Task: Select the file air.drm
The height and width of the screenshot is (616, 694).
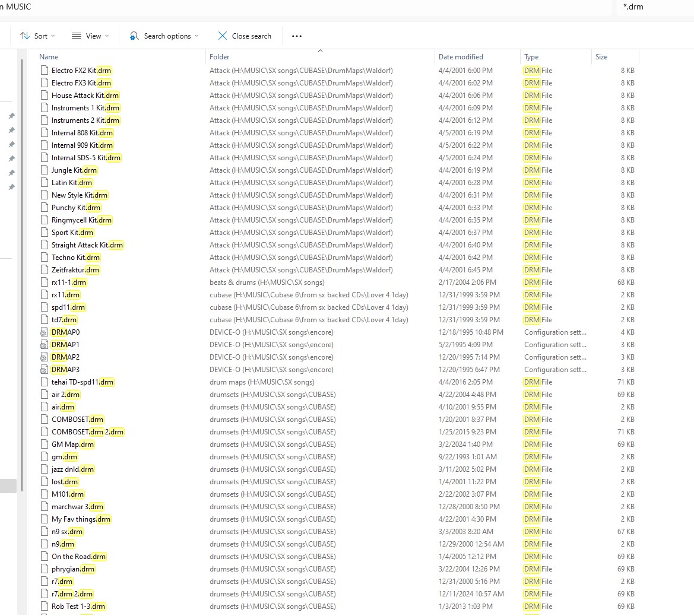Action: click(63, 407)
